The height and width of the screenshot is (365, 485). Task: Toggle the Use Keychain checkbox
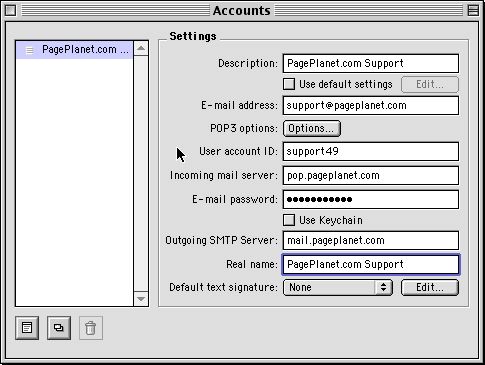[289, 220]
